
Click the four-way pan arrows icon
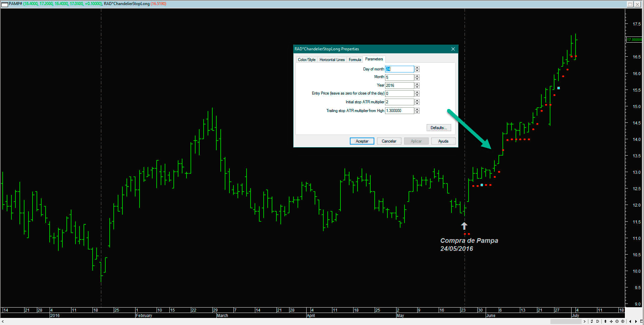pos(611,321)
